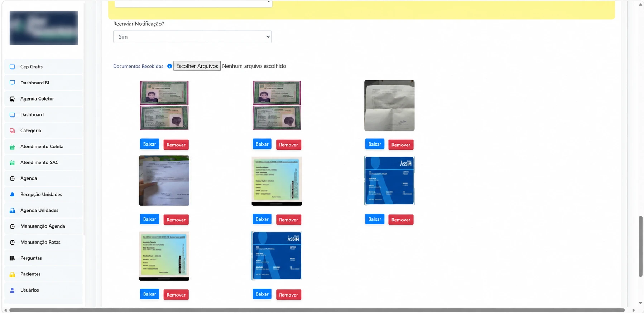Open Perguntas via its books icon
Viewport: 644px width, 313px height.
12,258
